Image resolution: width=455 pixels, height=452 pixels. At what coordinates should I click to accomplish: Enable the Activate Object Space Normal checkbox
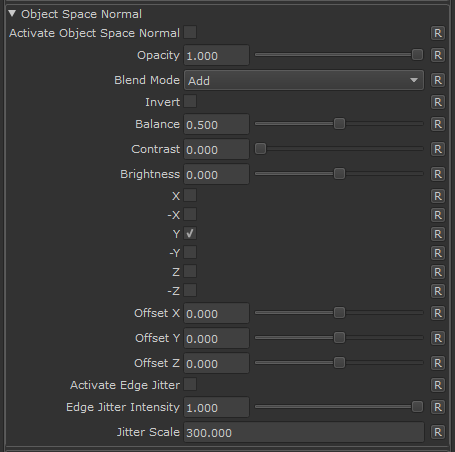pyautogui.click(x=190, y=33)
